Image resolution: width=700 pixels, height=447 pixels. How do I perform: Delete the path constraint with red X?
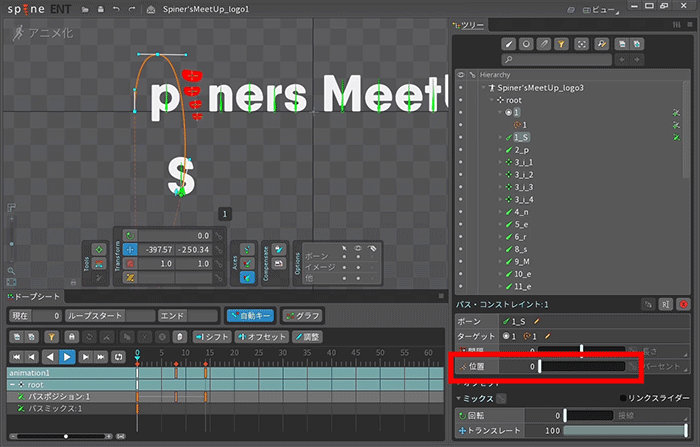(683, 304)
